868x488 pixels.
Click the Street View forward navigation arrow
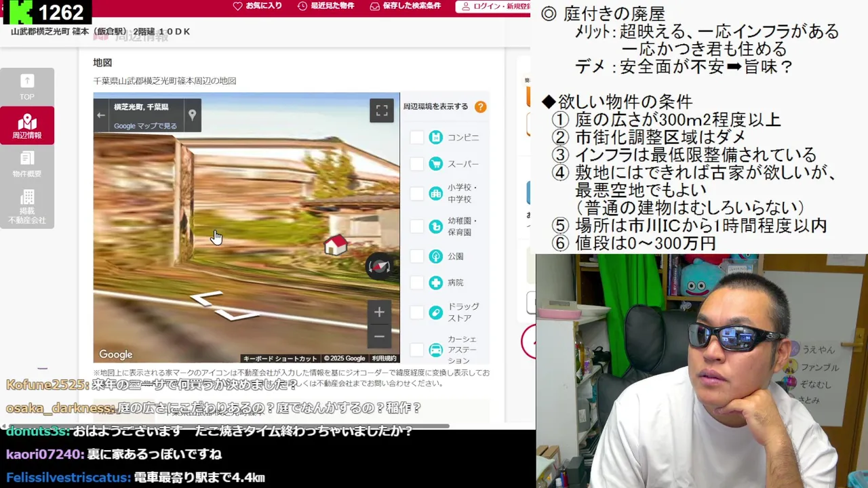point(208,298)
